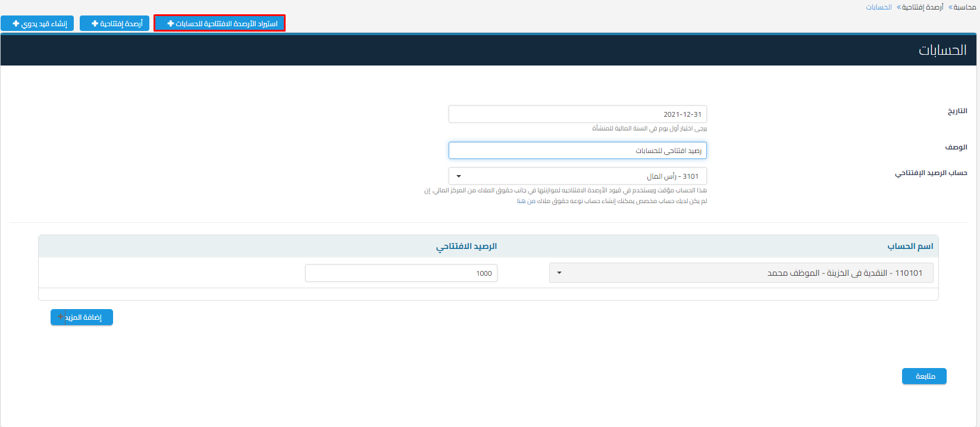The image size is (980, 427).
Task: Select the opening balance input with 1000
Action: (401, 273)
